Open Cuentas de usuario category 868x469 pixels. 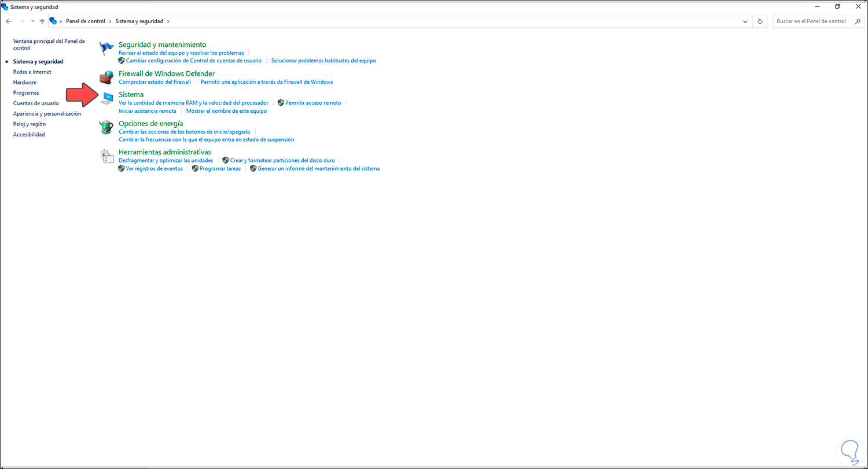tap(36, 104)
